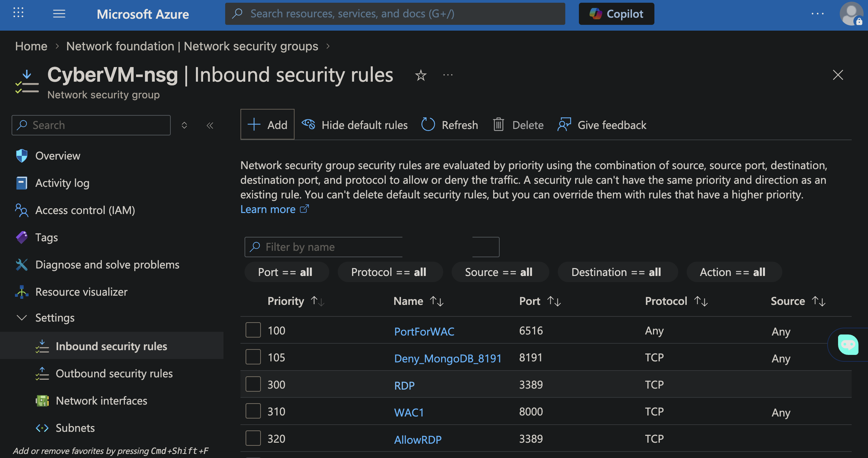Image resolution: width=868 pixels, height=458 pixels.
Task: Tick the Deny_MongoDB_8191 rule checkbox
Action: [x=253, y=357]
